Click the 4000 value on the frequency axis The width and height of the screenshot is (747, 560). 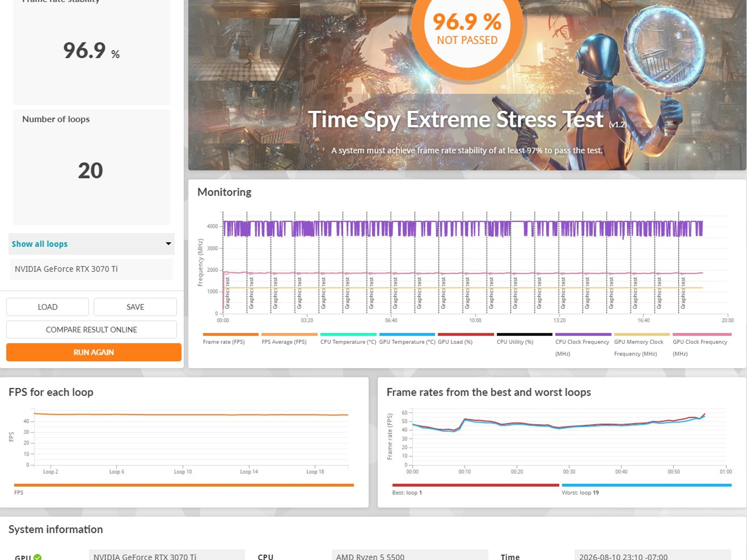coord(212,226)
